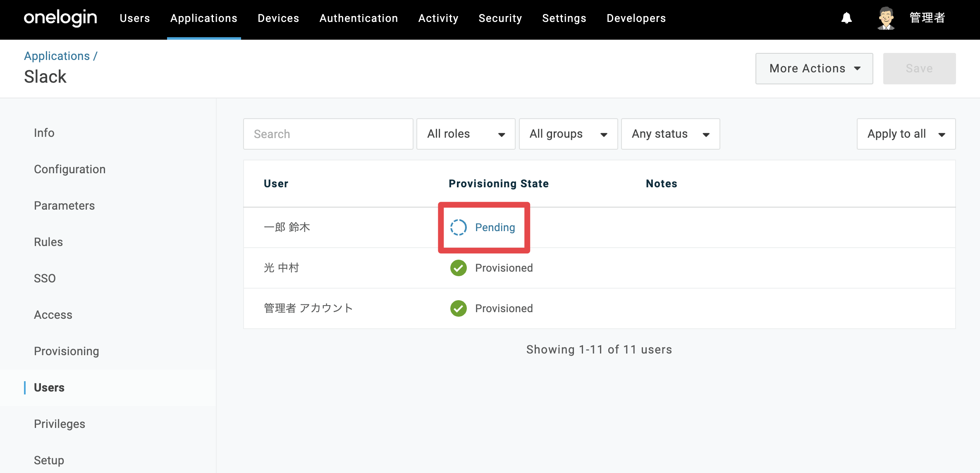Switch to the Setup sidebar tab
The height and width of the screenshot is (473, 980).
pos(49,460)
